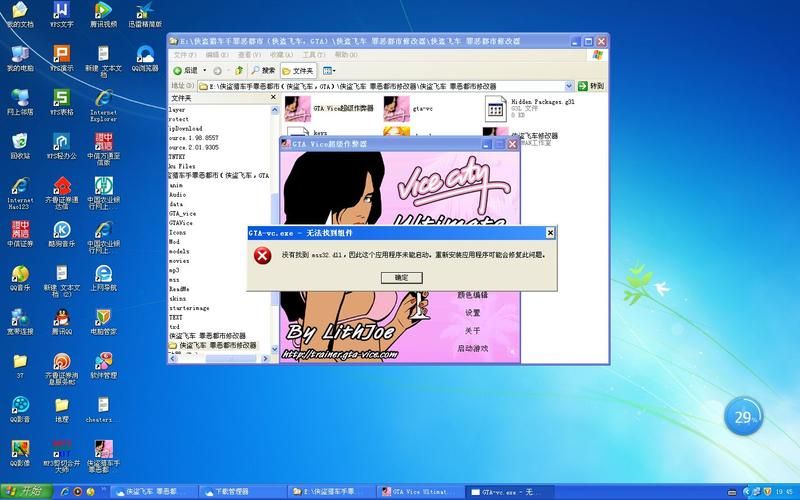800x500 pixels.
Task: Click the 29% floating memory ball widget
Action: pos(743,417)
